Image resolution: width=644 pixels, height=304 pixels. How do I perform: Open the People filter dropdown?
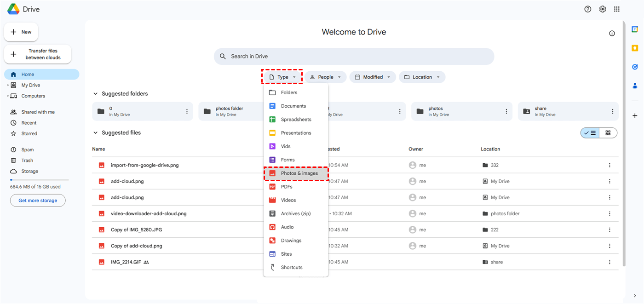click(x=325, y=77)
